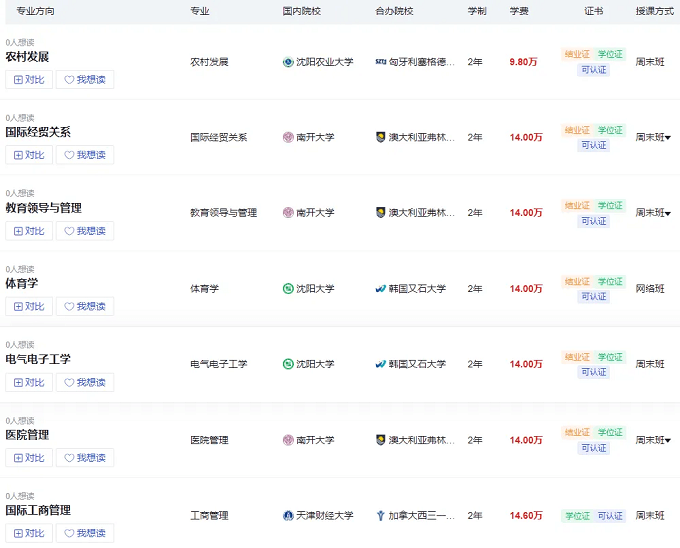Screen dimensions: 680x548
Task: Click 韩国又石大学 logo in 体育学 row
Action: tap(380, 288)
